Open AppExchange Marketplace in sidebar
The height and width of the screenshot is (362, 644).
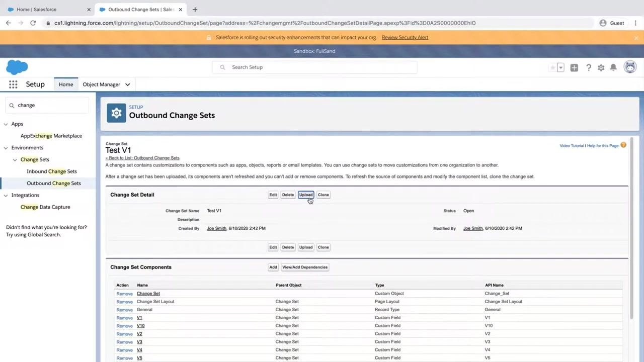(51, 136)
